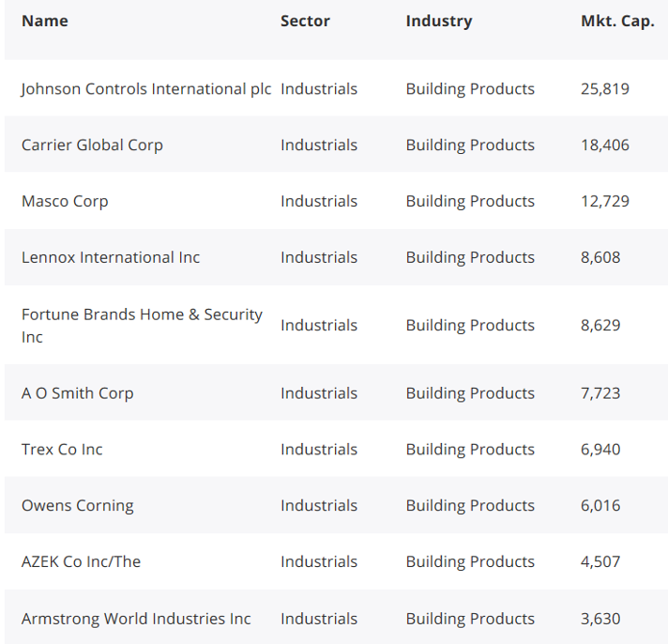Select the 6,940 value for Trex
Image resolution: width=668 pixels, height=644 pixels.
tap(600, 450)
